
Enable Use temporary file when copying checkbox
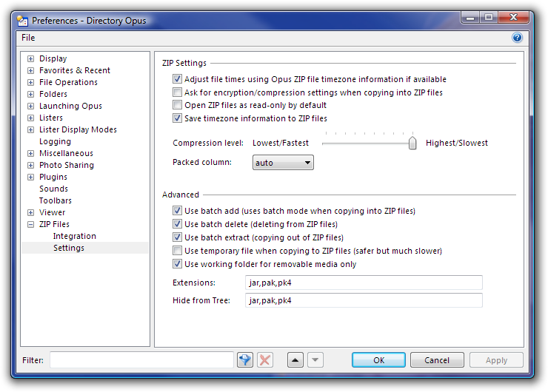tap(177, 251)
